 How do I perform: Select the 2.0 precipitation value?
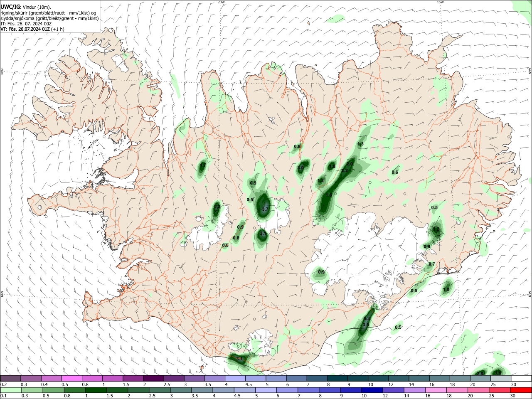pos(350,164)
